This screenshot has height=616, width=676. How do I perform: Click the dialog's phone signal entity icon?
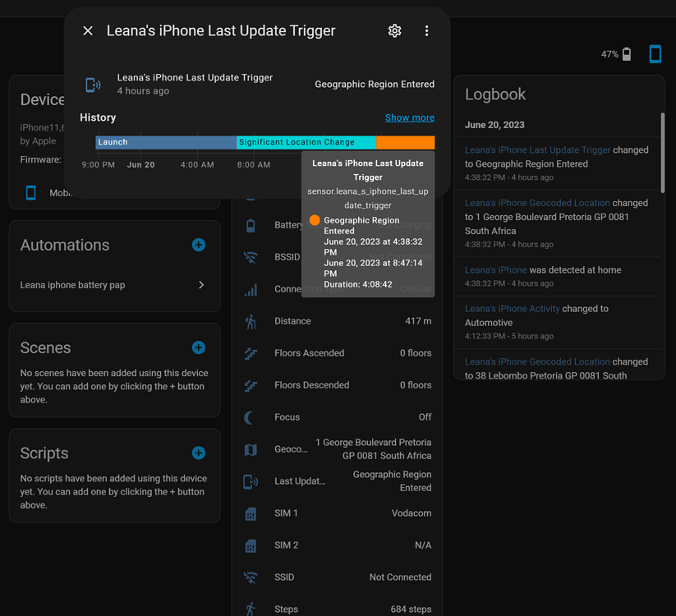coord(93,85)
